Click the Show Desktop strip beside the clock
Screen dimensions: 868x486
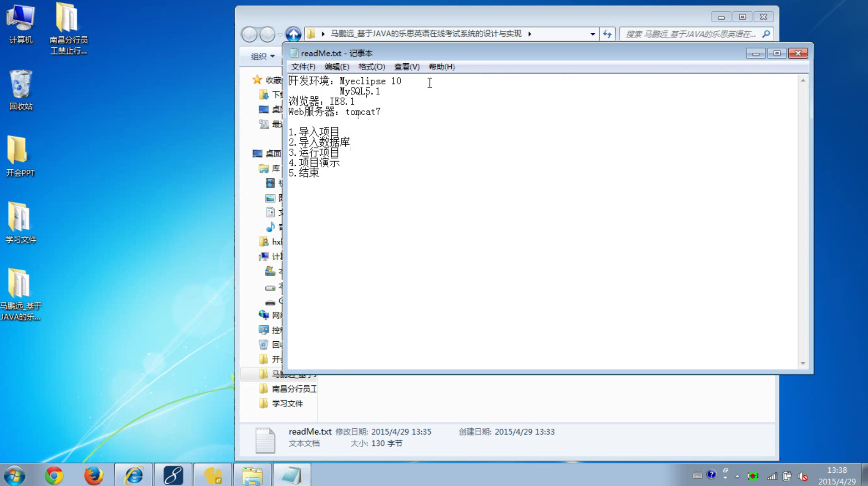click(x=864, y=475)
